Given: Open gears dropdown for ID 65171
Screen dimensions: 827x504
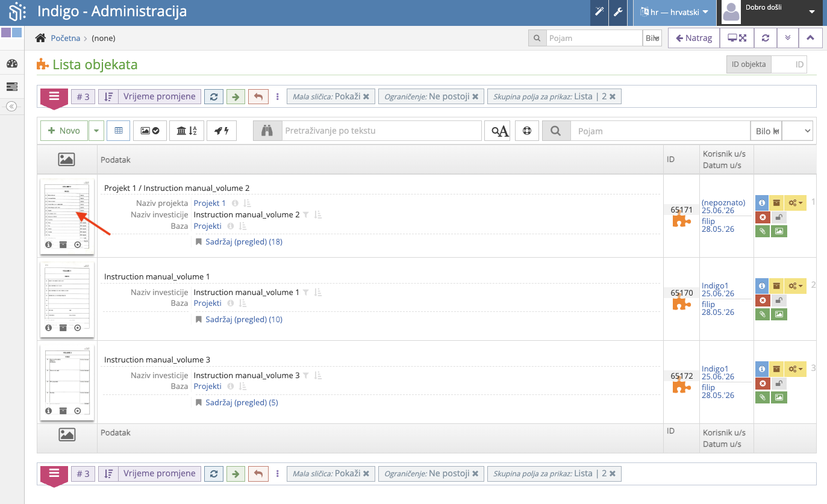Looking at the screenshot, I should 796,203.
